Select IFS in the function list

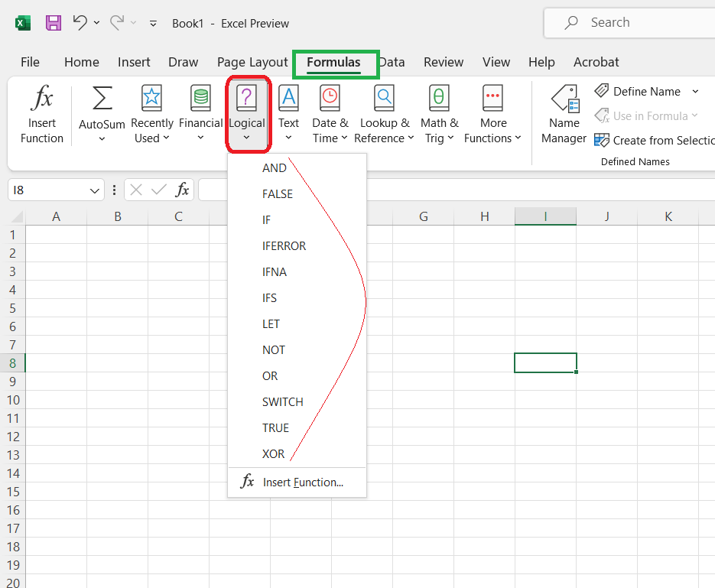(x=297, y=297)
